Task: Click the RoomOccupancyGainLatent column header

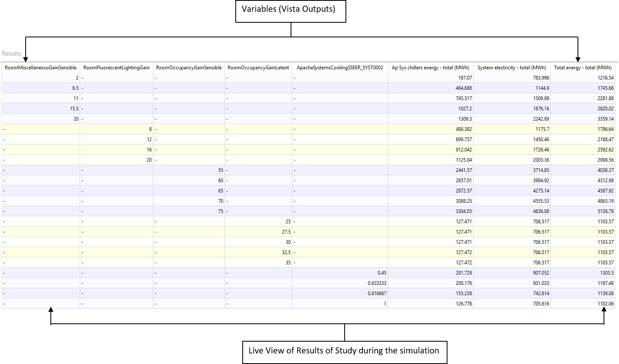Action: tap(258, 67)
